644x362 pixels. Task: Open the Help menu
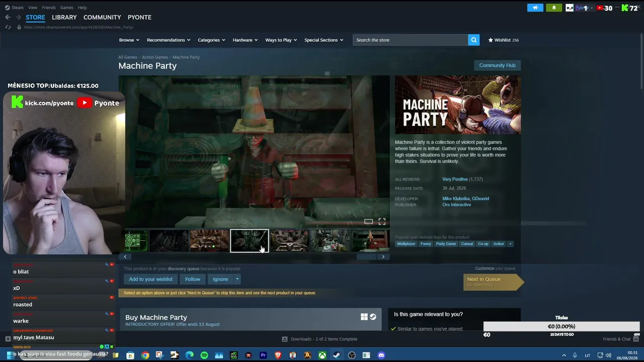tap(83, 8)
